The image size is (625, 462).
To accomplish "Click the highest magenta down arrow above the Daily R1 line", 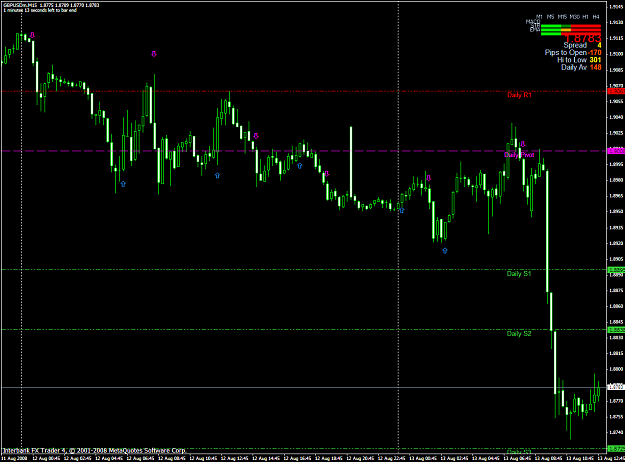I will (154, 54).
